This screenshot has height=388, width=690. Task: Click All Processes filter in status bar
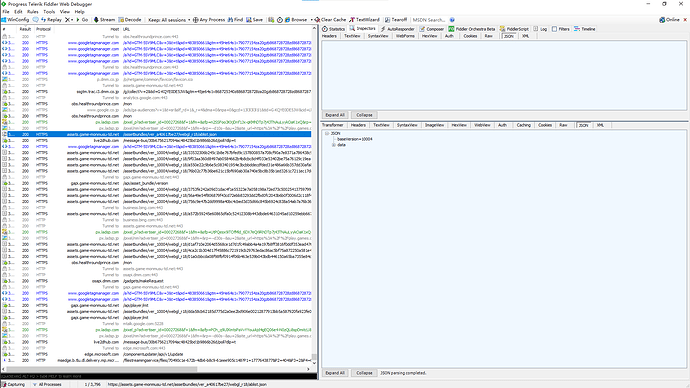[x=47, y=384]
